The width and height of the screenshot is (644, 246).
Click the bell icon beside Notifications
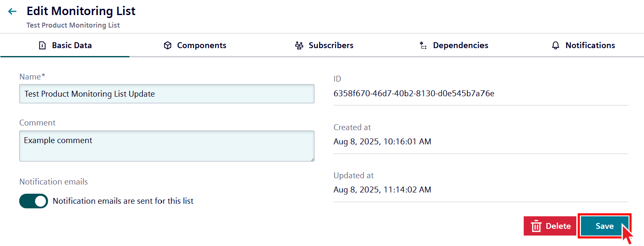tap(555, 46)
